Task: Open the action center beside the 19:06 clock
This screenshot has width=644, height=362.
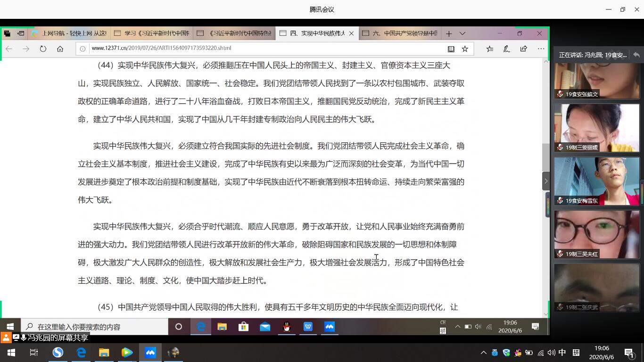Action: 536,327
